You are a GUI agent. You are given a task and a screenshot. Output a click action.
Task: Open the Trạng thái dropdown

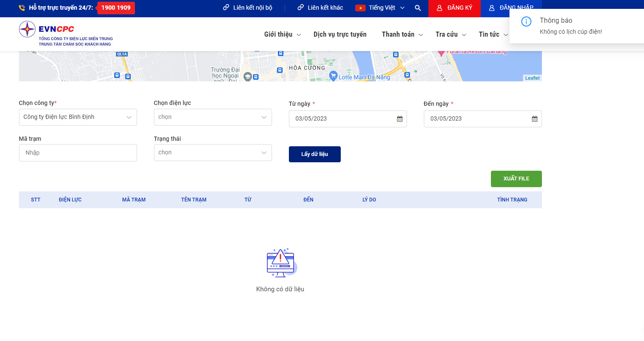[x=213, y=153]
